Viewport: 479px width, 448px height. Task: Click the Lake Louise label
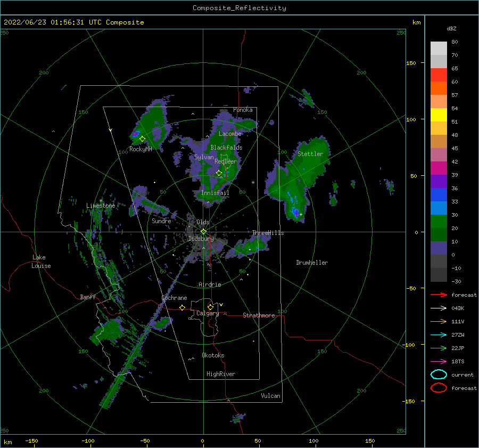point(41,262)
